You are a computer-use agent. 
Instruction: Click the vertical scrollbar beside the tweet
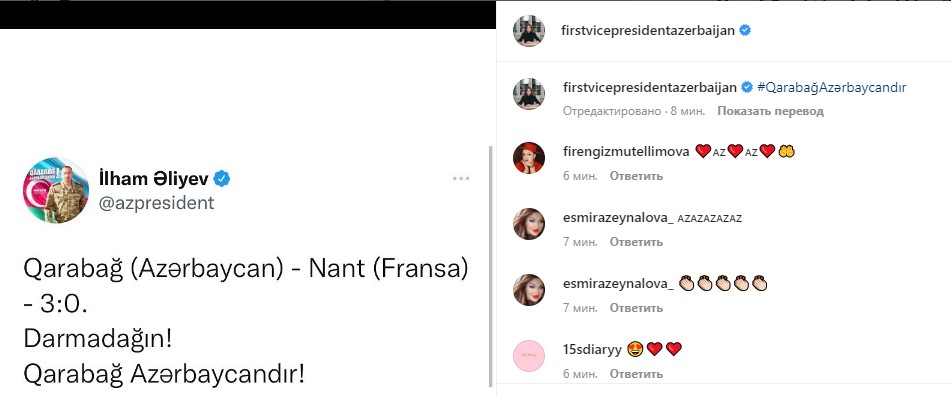point(490,267)
